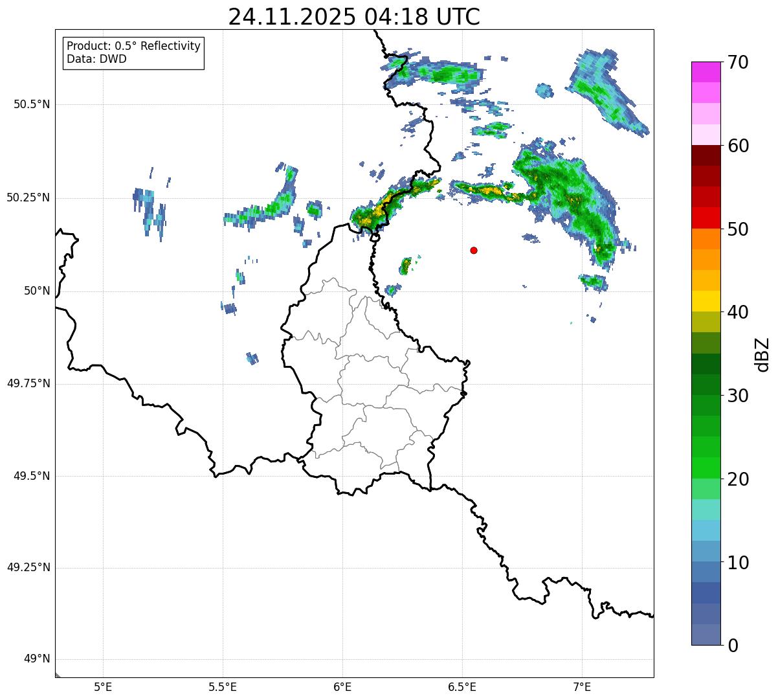Click the 6.5°E longitude tick label
This screenshot has height=700, width=778.
pos(462,687)
